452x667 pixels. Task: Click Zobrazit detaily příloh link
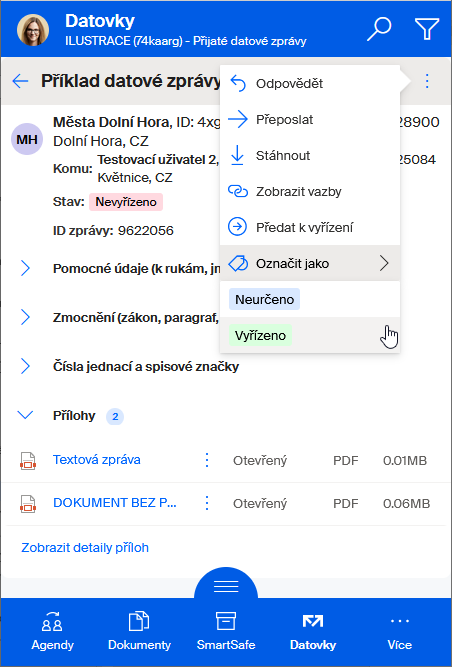[85, 547]
